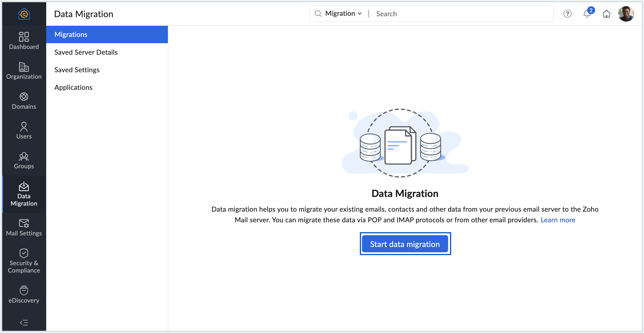Image resolution: width=644 pixels, height=333 pixels.
Task: Go home using the house icon
Action: 606,14
